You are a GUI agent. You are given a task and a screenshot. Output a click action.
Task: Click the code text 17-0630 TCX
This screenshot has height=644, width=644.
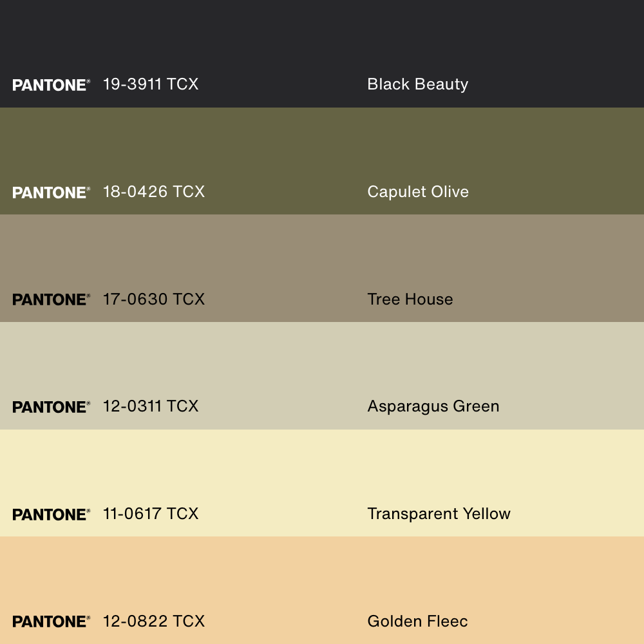pos(154,299)
